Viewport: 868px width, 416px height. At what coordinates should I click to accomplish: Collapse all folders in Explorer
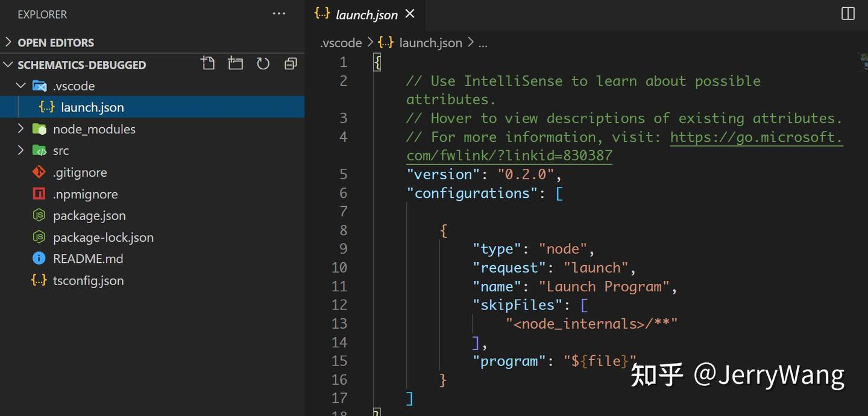click(x=291, y=63)
